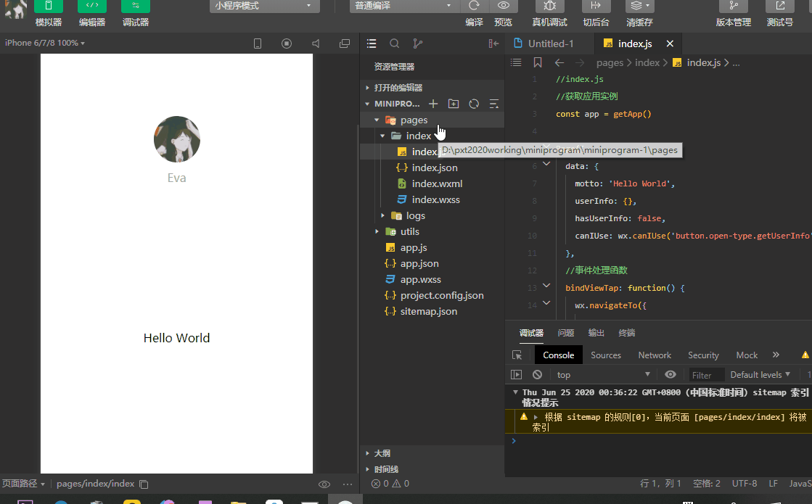The height and width of the screenshot is (504, 812).
Task: Toggle console live expression eye
Action: (x=670, y=375)
